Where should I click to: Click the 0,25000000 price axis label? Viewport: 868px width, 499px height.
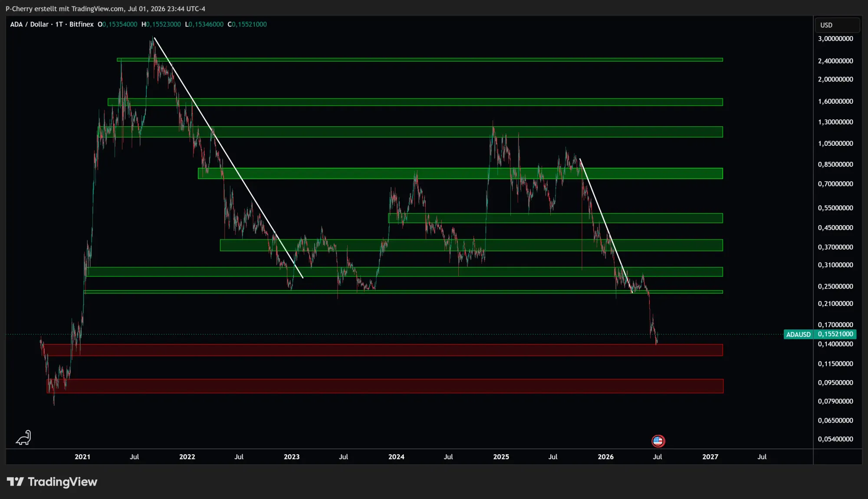click(x=835, y=286)
